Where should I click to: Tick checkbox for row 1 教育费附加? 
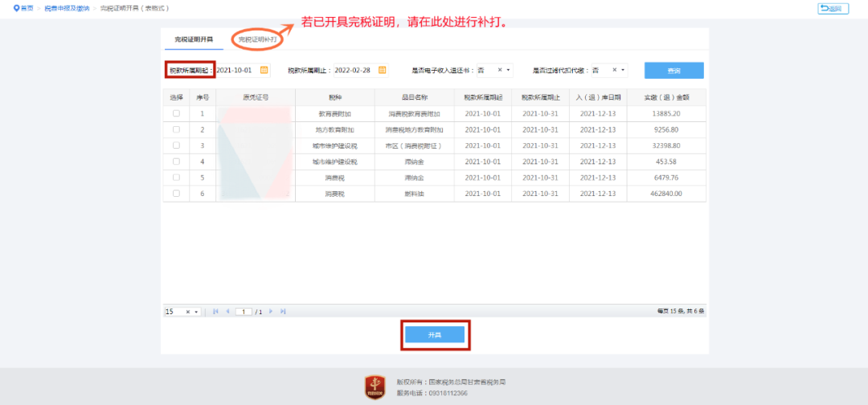[176, 113]
